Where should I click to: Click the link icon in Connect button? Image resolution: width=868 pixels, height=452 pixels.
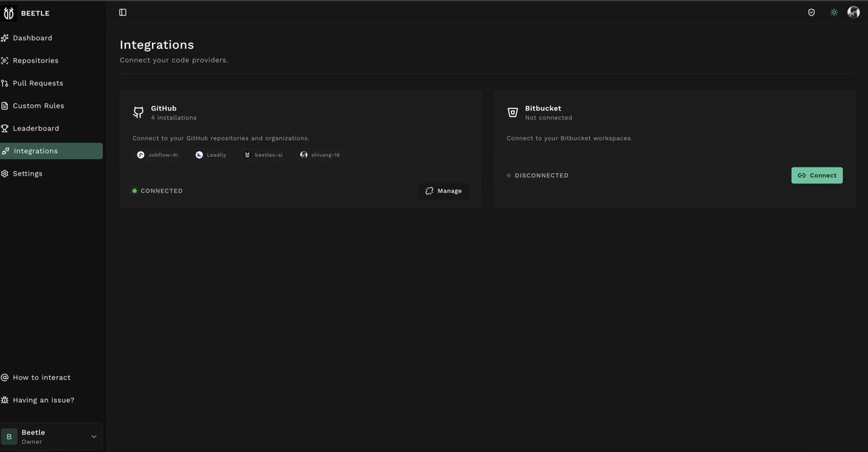[x=801, y=175]
